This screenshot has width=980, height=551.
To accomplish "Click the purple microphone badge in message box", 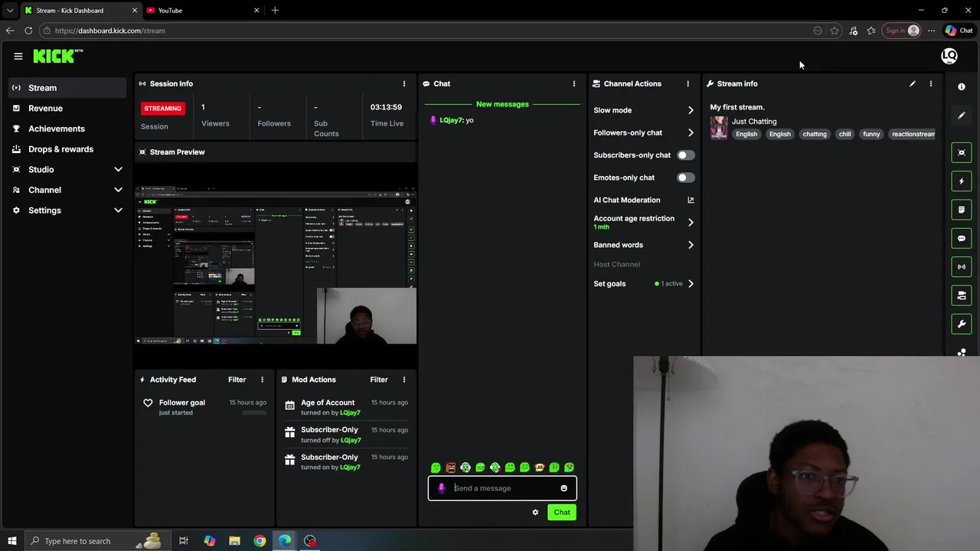I will coord(441,488).
